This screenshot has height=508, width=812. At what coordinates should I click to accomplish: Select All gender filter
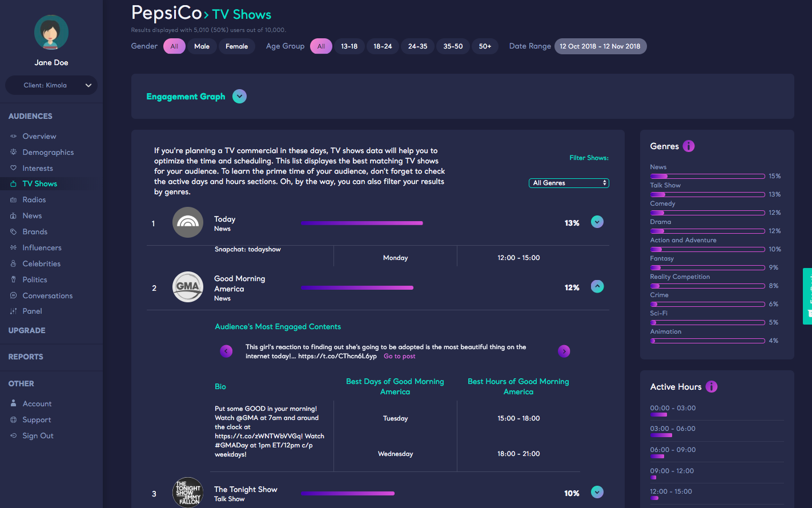coord(174,46)
